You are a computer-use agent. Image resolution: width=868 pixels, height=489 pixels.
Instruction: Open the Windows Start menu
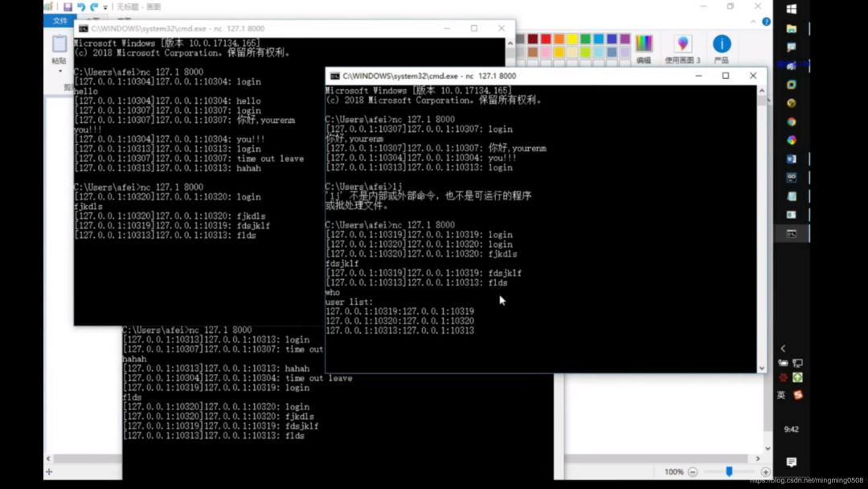click(x=791, y=9)
